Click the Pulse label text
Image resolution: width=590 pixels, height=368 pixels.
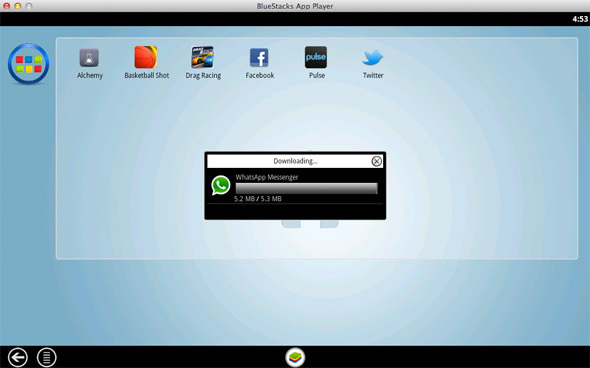click(317, 75)
